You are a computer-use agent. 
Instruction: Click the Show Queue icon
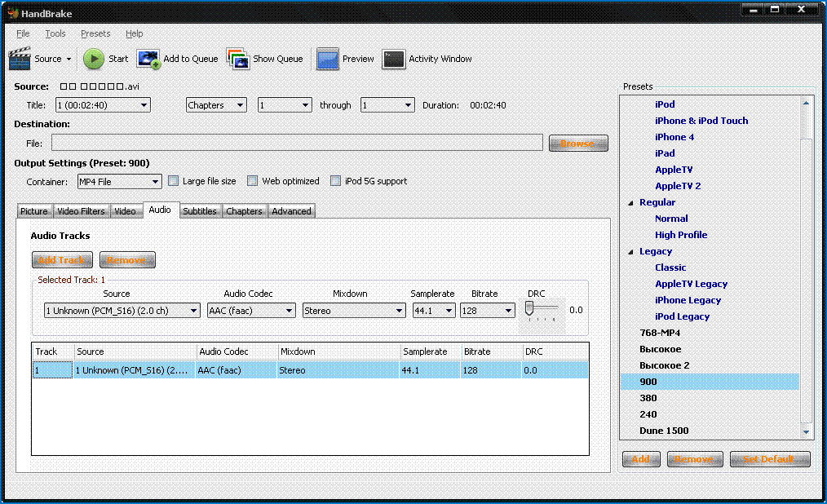click(238, 59)
